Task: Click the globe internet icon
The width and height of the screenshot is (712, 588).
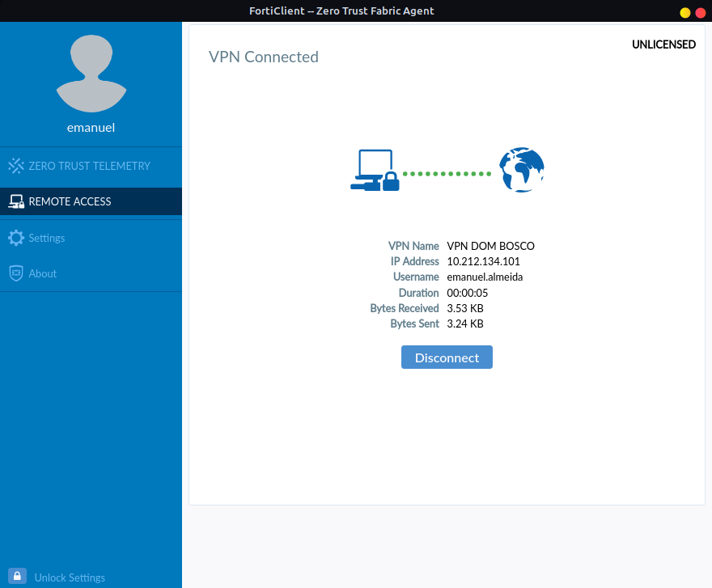Action: 521,170
